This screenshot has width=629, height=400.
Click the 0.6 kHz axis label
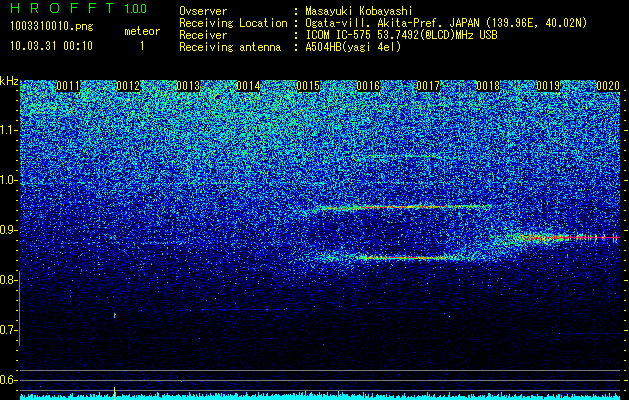coord(9,380)
